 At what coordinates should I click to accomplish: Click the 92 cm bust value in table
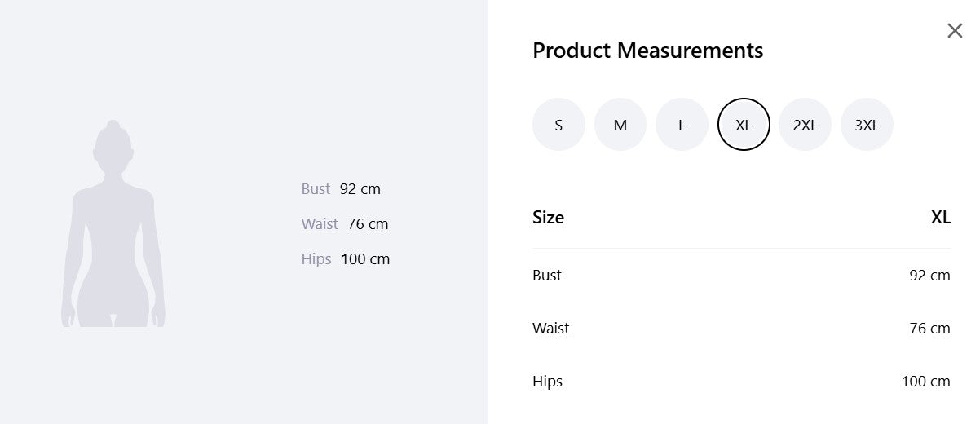[929, 276]
